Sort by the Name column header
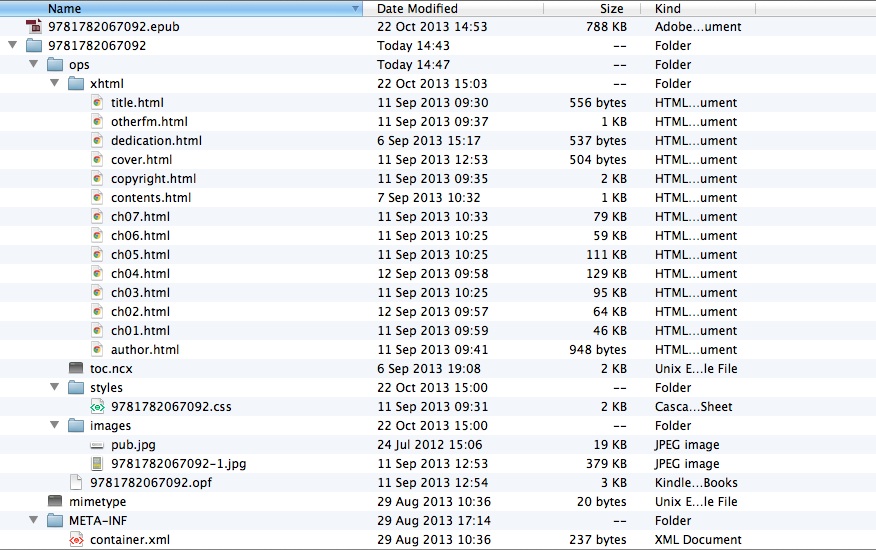Viewport: 876px width, 550px height. [181, 8]
